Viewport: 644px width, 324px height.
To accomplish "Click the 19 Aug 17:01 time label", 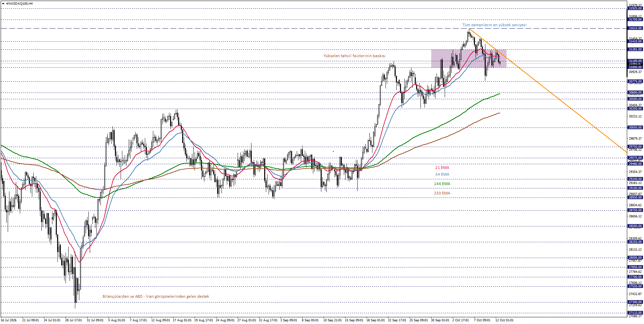I will 203,320.
